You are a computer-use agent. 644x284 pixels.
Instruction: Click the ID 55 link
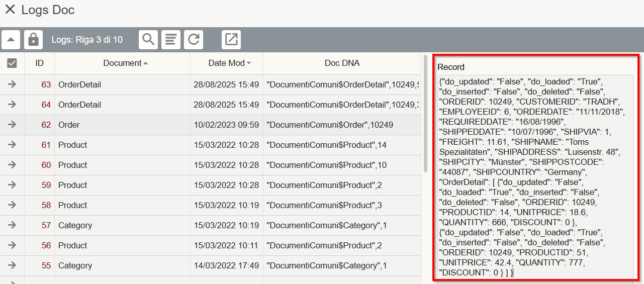(x=46, y=265)
